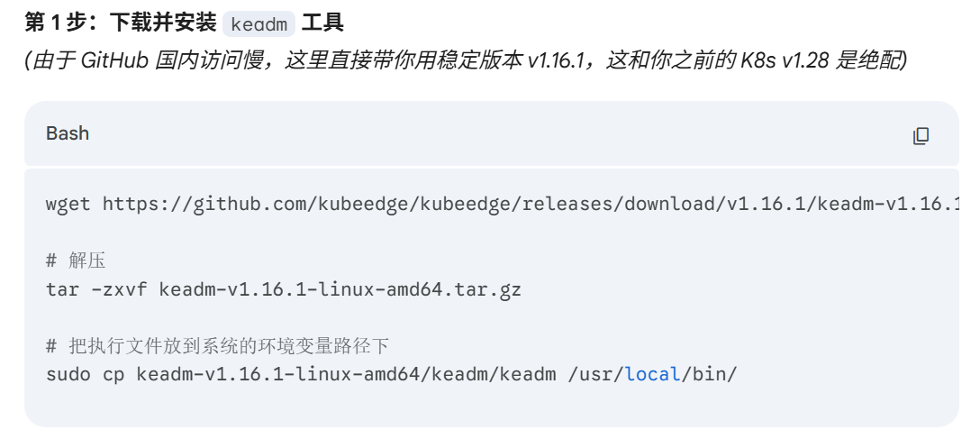Click the inline keadm code chip in heading
Viewport: 980px width, 448px height.
point(259,23)
